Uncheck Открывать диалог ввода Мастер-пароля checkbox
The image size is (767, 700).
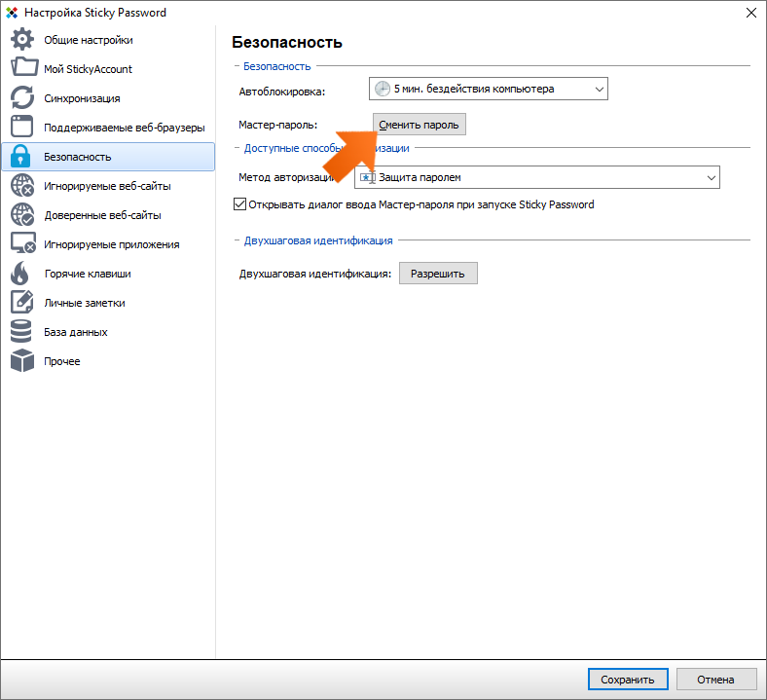click(239, 204)
